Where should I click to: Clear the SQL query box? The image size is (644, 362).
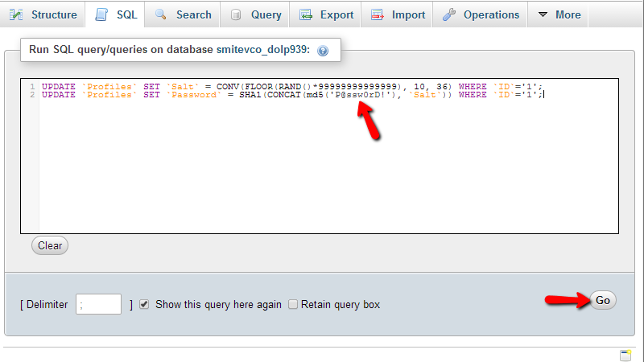(50, 245)
